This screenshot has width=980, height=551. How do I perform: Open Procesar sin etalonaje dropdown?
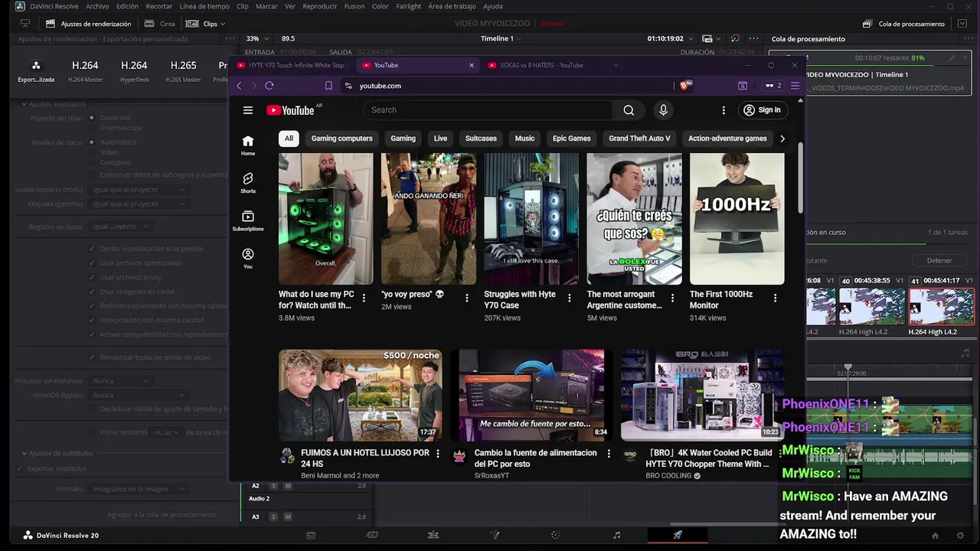click(x=121, y=380)
